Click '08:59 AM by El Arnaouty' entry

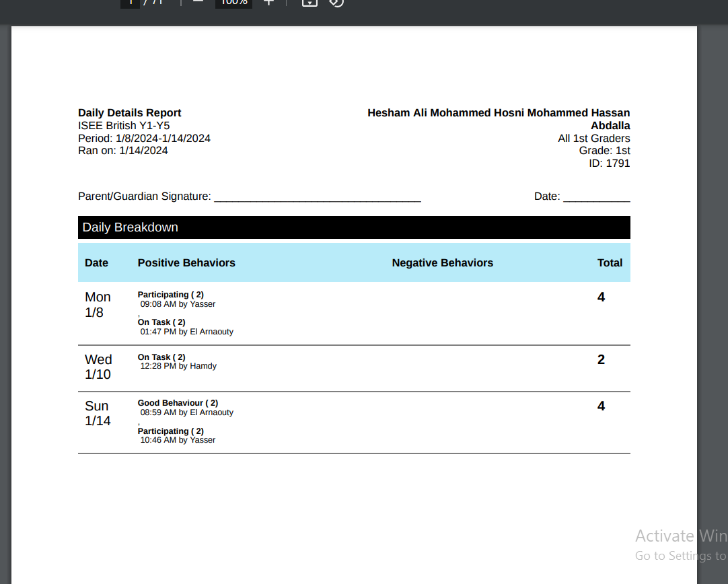point(186,412)
